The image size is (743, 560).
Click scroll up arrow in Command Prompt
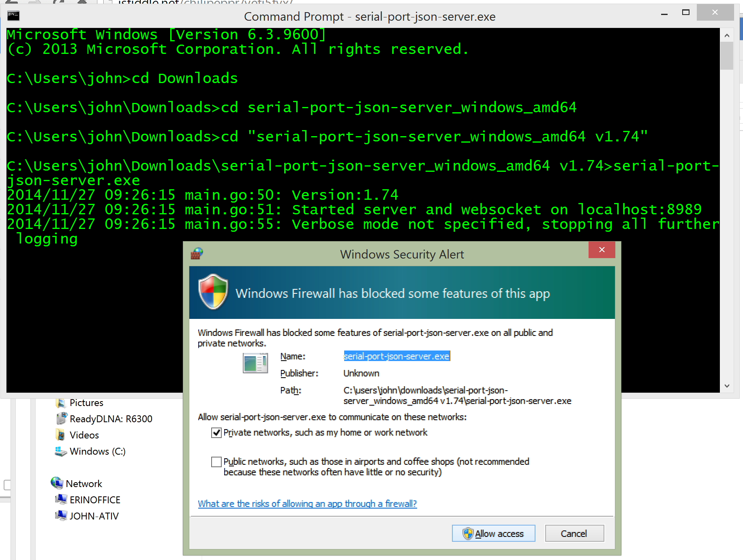click(727, 36)
